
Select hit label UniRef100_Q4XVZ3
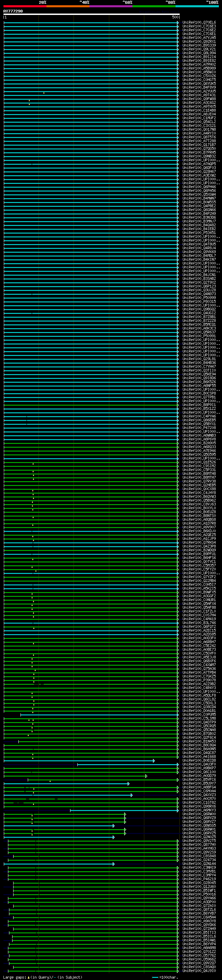199,795
